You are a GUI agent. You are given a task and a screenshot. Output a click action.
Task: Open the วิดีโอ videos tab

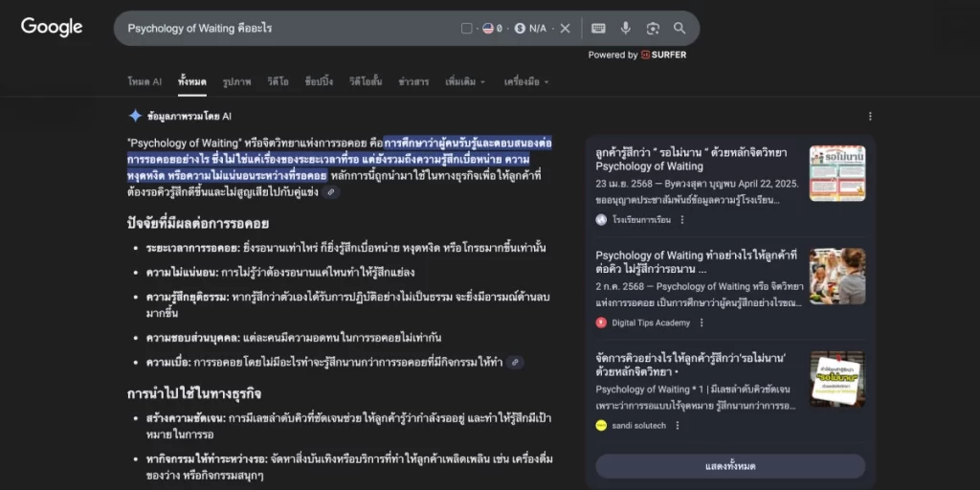pos(278,82)
